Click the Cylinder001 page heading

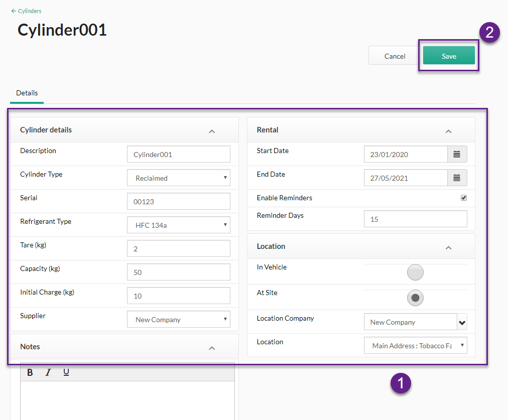tap(62, 30)
